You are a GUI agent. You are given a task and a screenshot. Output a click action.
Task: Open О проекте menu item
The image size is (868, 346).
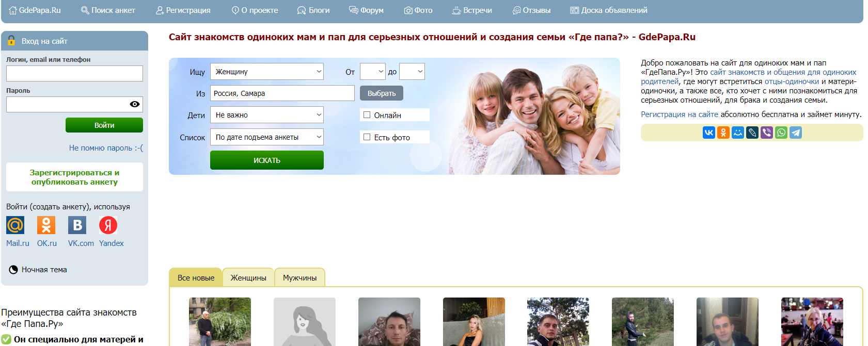pos(255,10)
